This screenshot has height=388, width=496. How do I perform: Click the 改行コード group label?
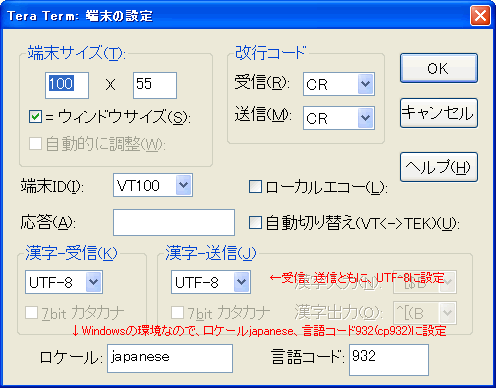[x=270, y=53]
